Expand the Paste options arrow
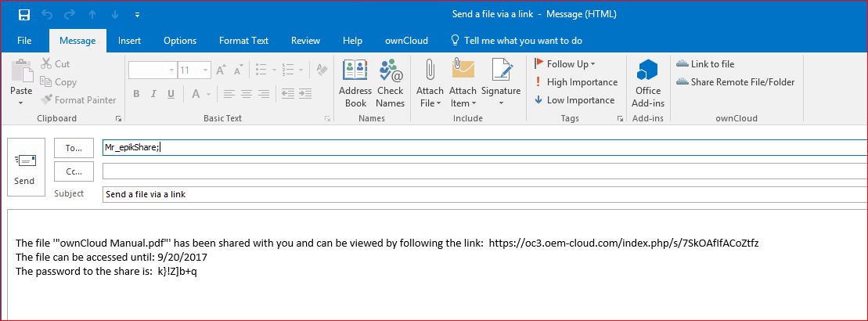The height and width of the screenshot is (321, 868). [x=22, y=103]
